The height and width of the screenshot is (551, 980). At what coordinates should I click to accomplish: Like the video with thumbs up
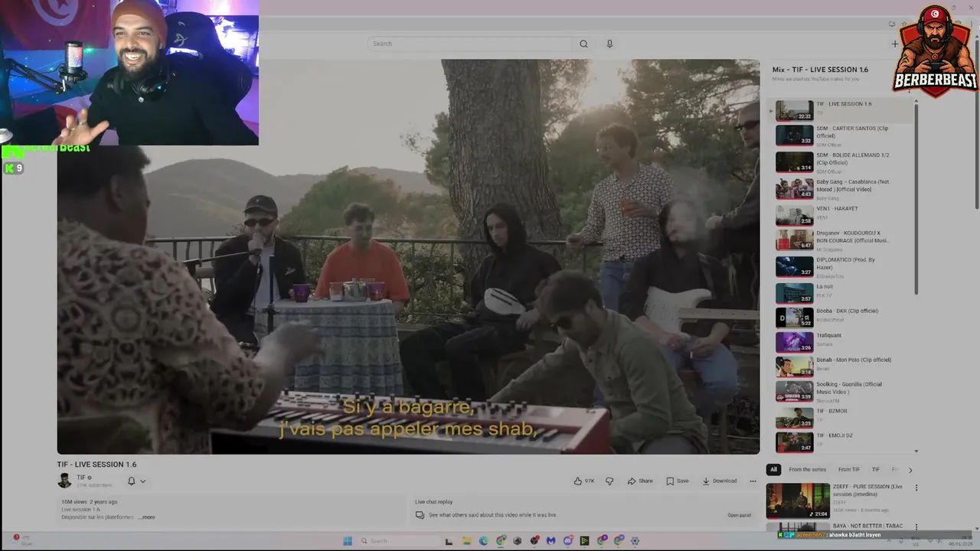(x=584, y=481)
